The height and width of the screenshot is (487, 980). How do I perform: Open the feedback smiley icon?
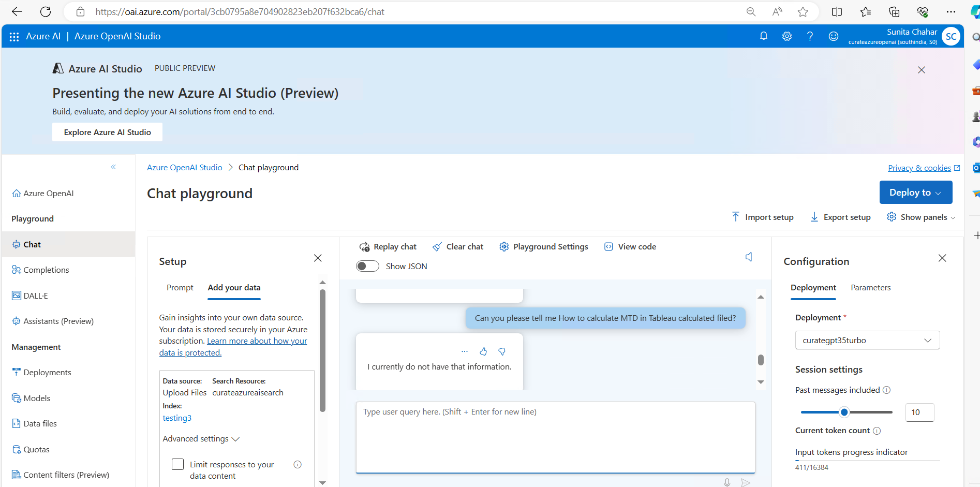(833, 36)
